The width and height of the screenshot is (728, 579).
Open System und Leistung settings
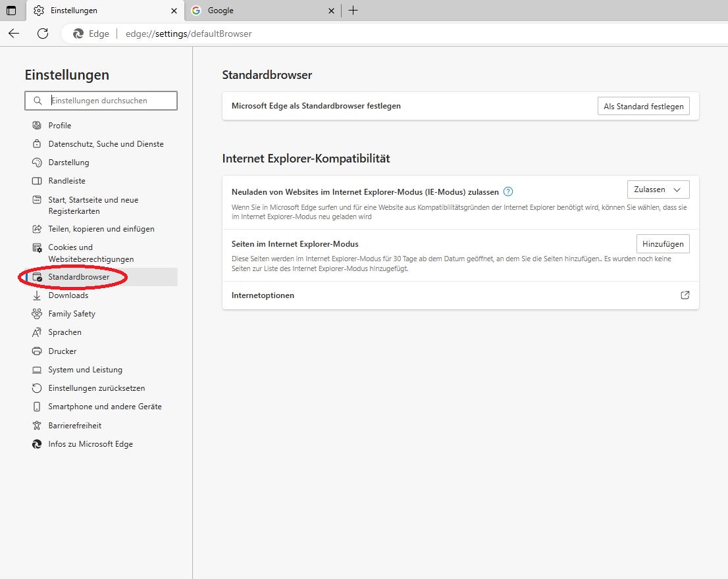[x=86, y=370]
